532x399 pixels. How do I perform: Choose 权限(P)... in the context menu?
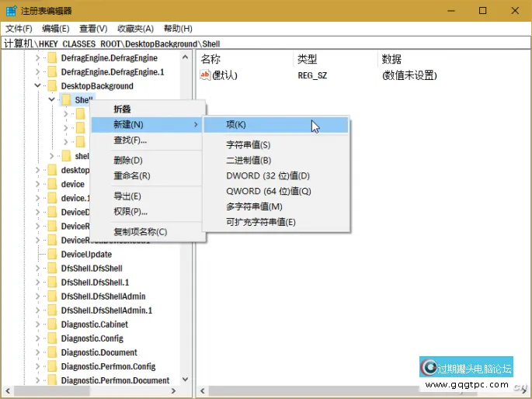(x=148, y=212)
